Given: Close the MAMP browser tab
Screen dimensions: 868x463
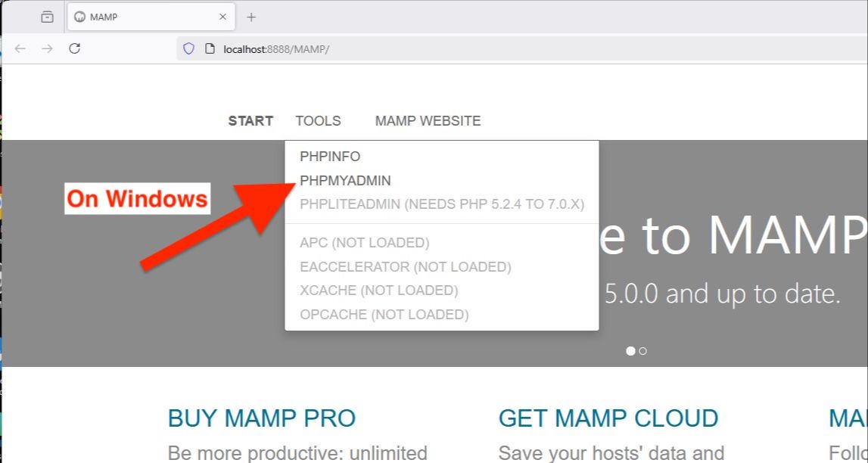Looking at the screenshot, I should coord(222,17).
